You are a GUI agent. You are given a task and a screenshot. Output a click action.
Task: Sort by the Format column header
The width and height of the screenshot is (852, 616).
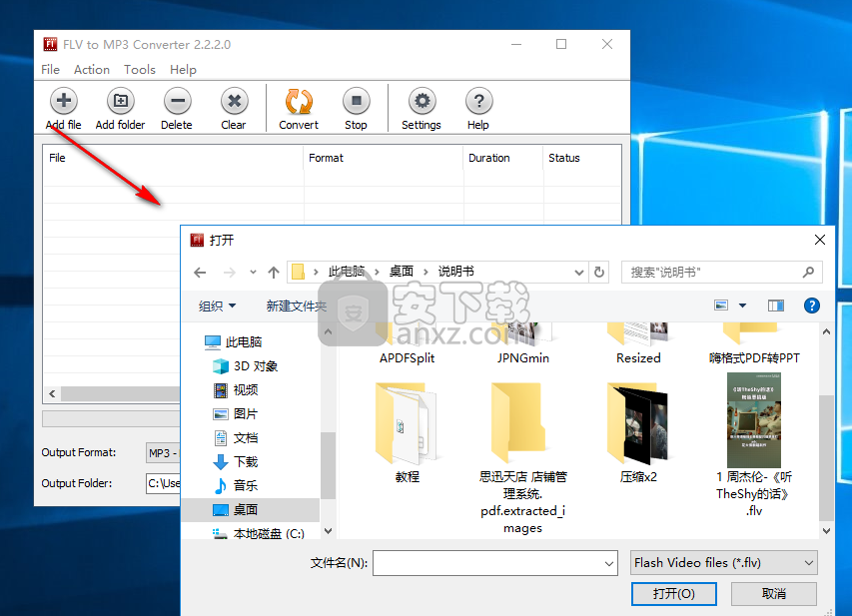(x=384, y=158)
